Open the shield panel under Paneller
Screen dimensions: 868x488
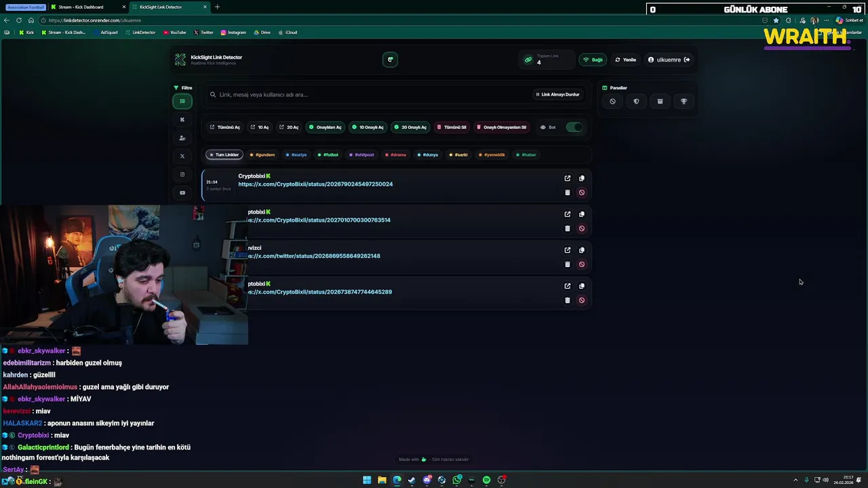pos(636,101)
